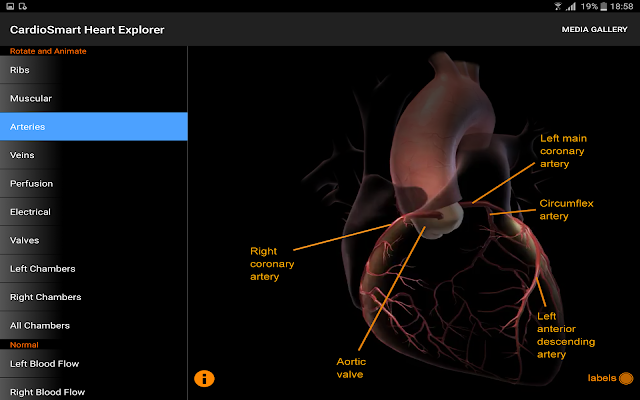640x400 pixels.
Task: Click the Aortic valve label
Action: click(350, 368)
